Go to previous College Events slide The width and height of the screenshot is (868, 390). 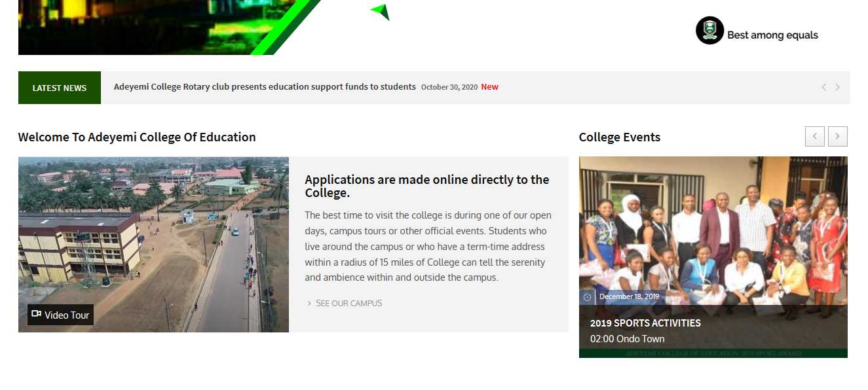click(x=815, y=136)
